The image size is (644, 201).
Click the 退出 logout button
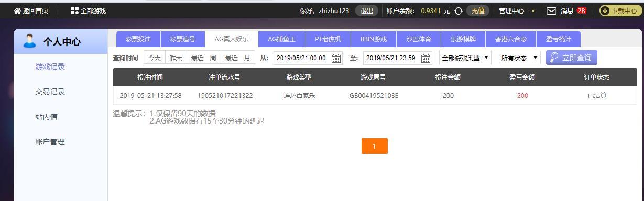(x=367, y=10)
